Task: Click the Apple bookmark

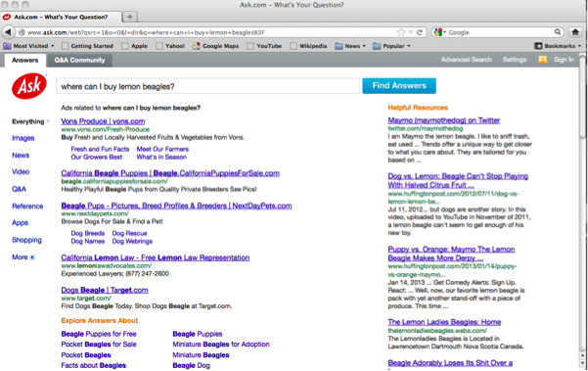Action: (135, 46)
